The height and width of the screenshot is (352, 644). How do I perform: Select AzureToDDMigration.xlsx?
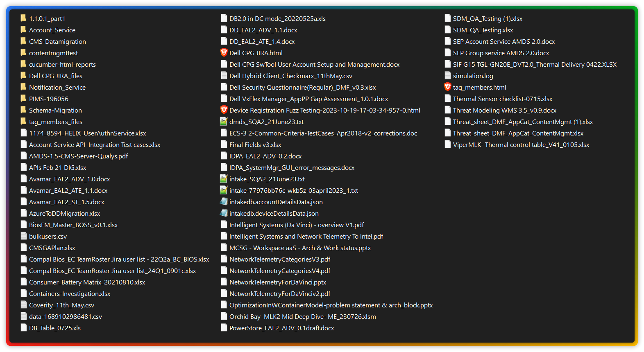point(65,213)
